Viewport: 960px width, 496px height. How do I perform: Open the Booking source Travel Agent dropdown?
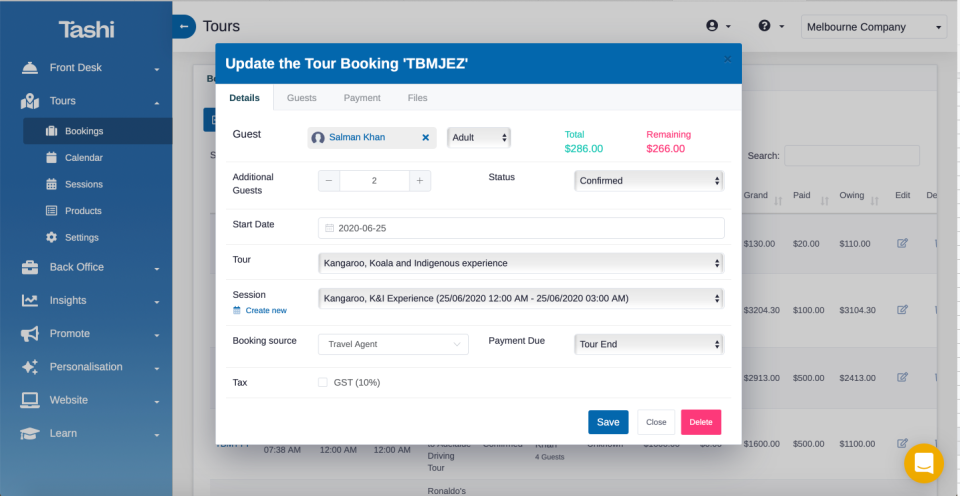[393, 344]
